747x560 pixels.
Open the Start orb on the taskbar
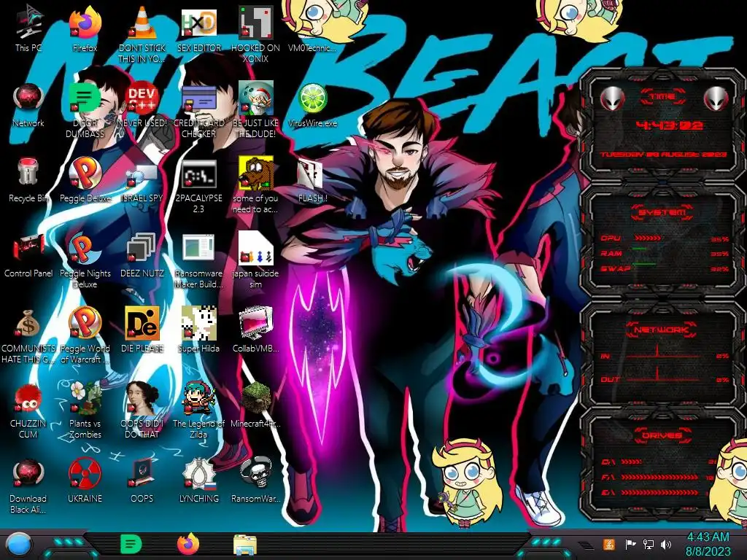(19, 544)
